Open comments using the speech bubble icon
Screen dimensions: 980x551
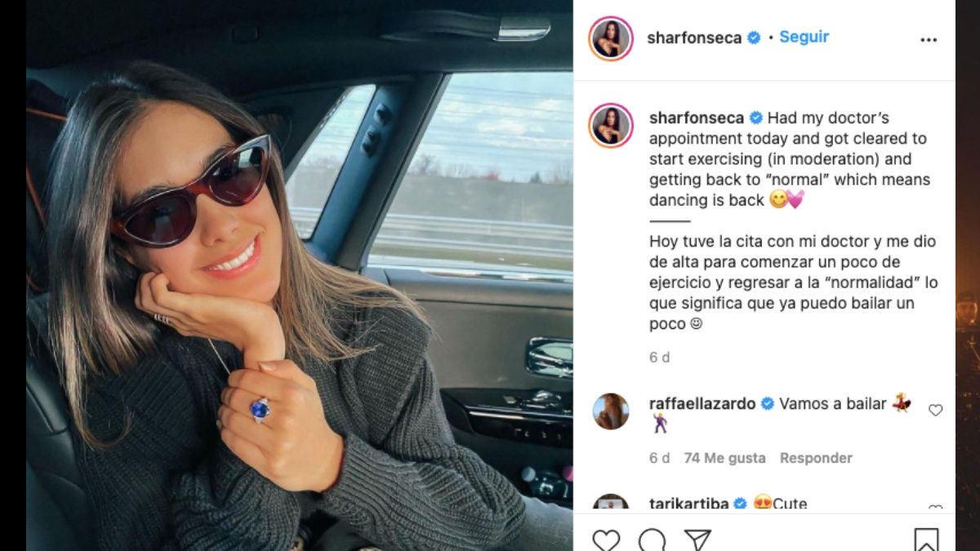click(x=652, y=540)
